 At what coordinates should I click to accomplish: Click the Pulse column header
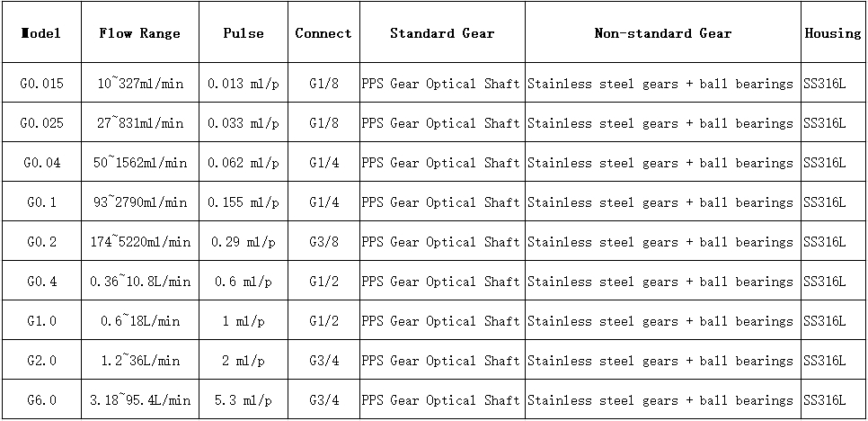pyautogui.click(x=244, y=33)
